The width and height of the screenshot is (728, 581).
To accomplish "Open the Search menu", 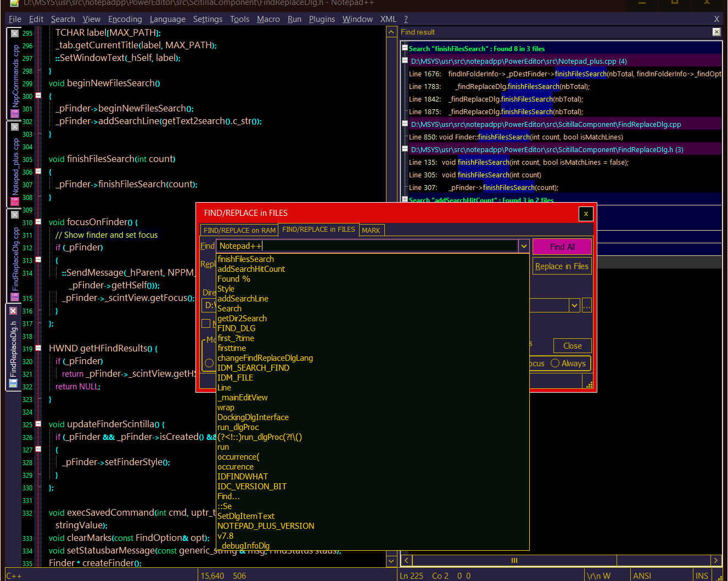I will click(x=63, y=19).
